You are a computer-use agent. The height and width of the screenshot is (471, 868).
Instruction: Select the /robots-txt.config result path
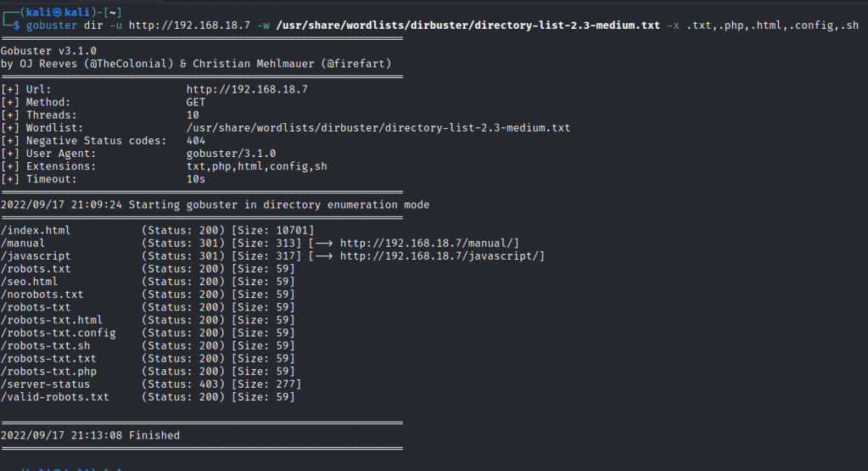(58, 333)
